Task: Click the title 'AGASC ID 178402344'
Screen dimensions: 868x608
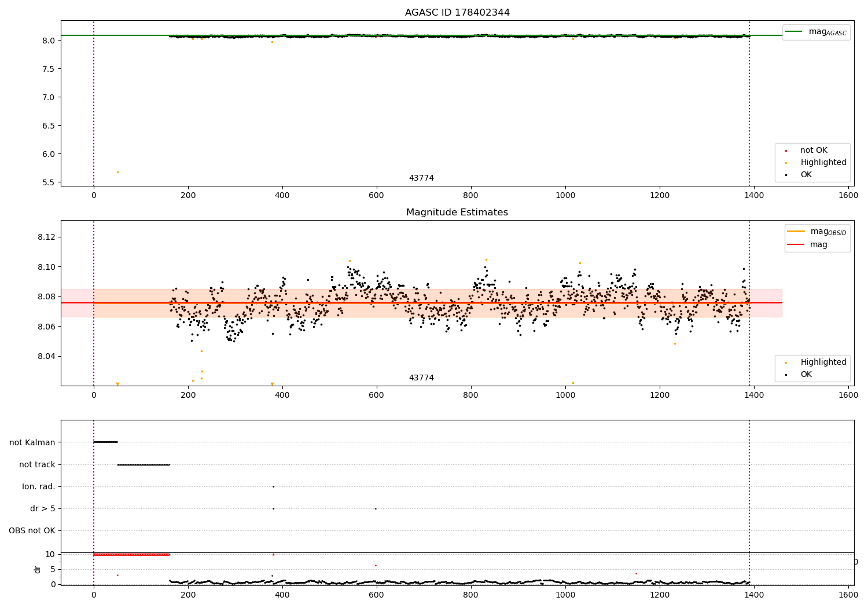Action: click(x=457, y=12)
